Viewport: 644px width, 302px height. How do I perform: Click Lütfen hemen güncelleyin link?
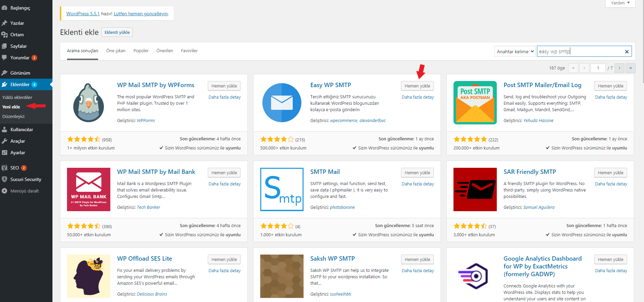coord(141,14)
